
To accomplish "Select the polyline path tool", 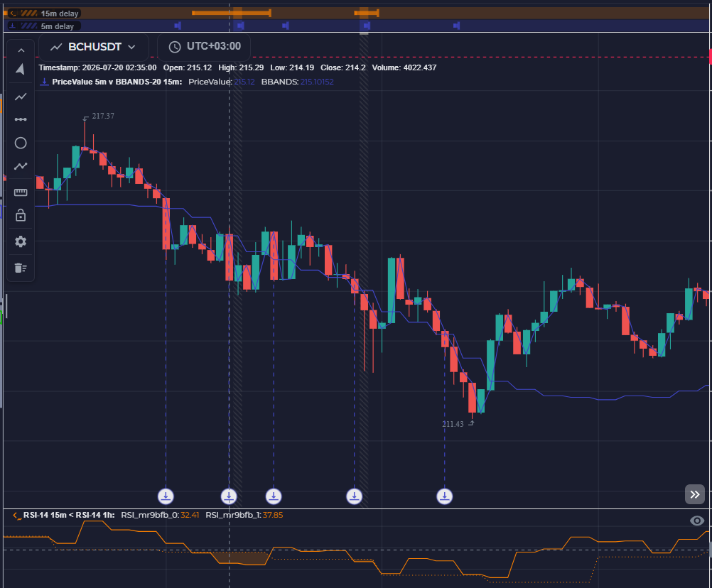I will click(x=21, y=166).
